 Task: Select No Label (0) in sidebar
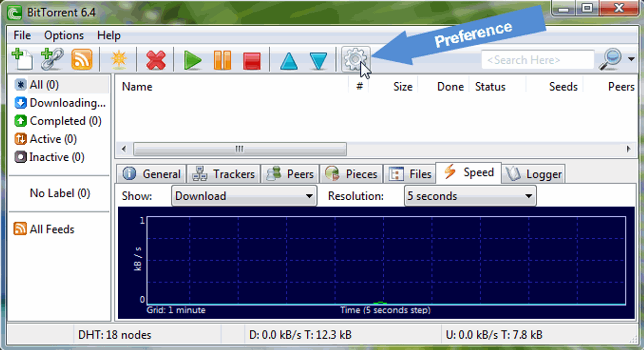pyautogui.click(x=59, y=193)
